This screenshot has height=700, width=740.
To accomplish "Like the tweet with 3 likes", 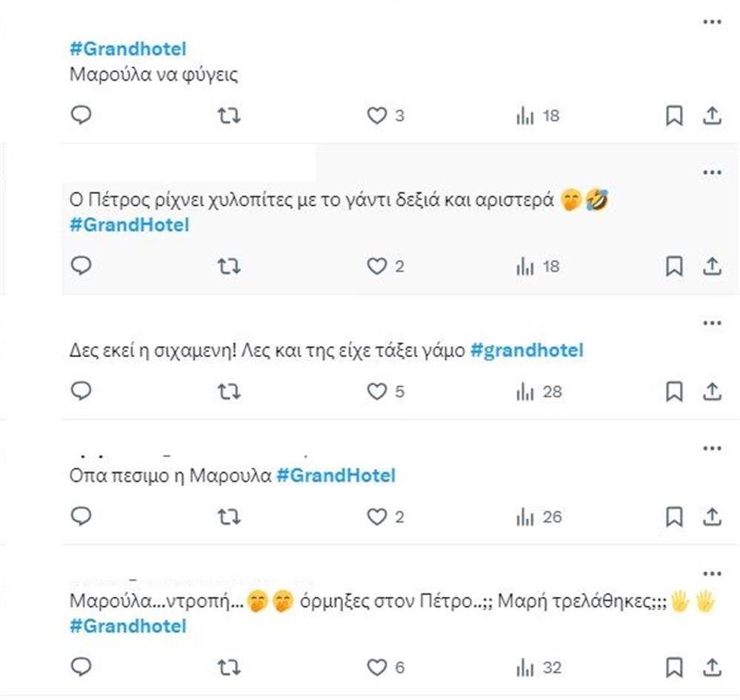I will click(x=378, y=116).
